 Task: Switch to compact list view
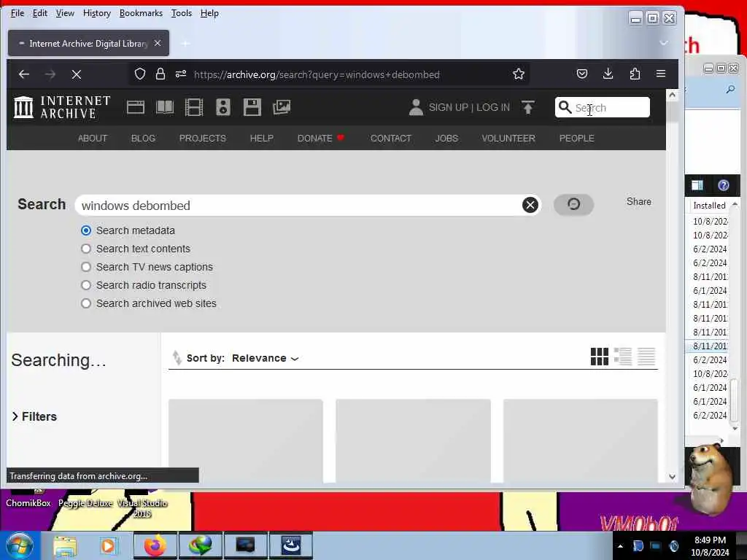tap(646, 356)
